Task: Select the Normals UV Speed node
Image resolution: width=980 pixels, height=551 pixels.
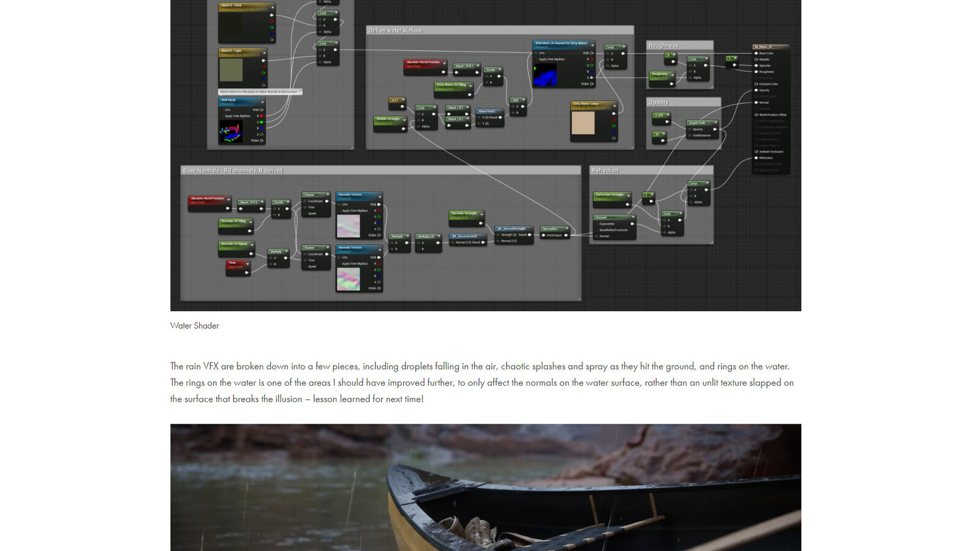Action: coord(236,249)
